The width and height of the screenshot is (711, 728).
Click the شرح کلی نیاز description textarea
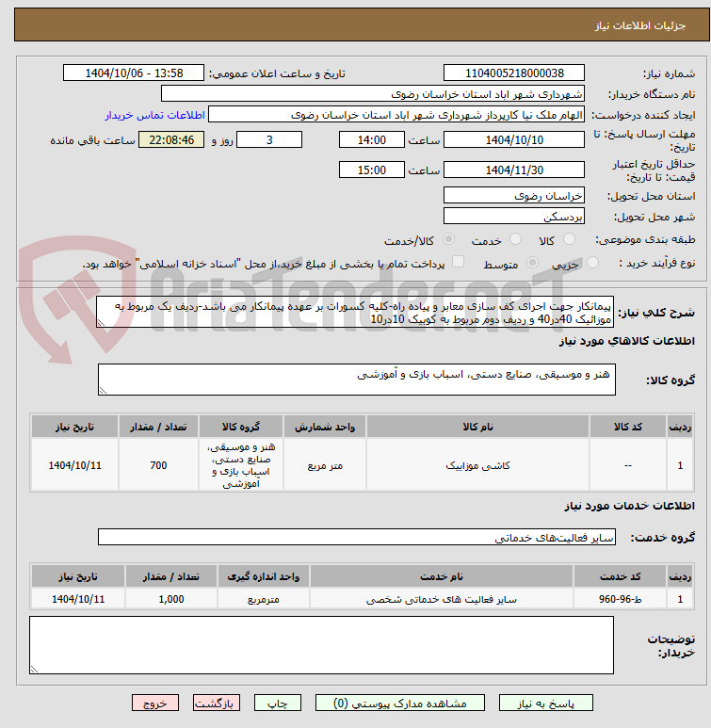click(355, 312)
